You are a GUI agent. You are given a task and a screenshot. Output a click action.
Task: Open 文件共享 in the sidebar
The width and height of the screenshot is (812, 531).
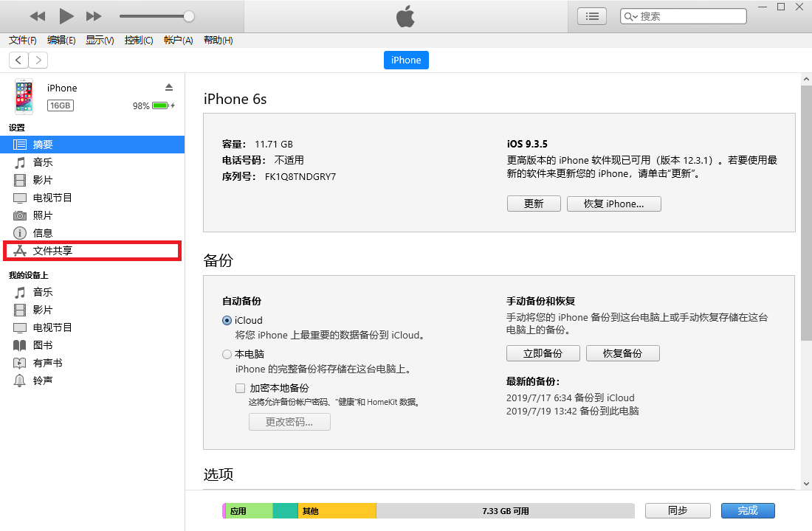pyautogui.click(x=92, y=251)
